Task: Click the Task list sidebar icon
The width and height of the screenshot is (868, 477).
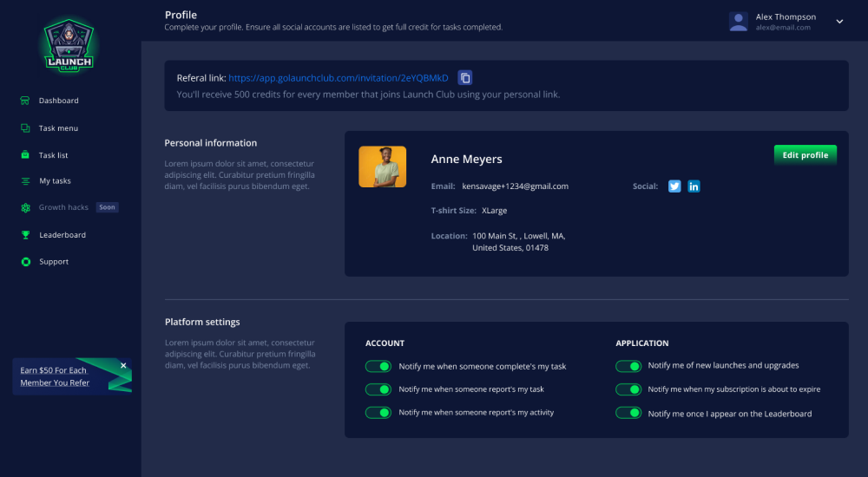Action: 25,155
